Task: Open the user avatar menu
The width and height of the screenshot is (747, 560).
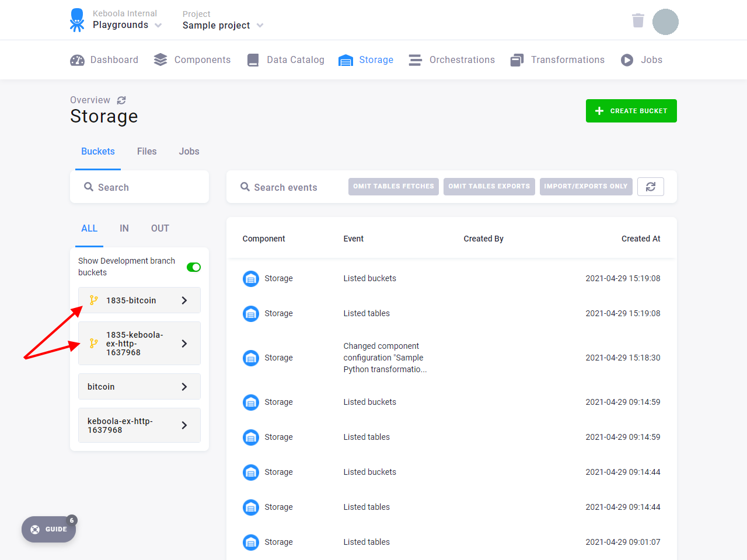Action: pyautogui.click(x=665, y=22)
